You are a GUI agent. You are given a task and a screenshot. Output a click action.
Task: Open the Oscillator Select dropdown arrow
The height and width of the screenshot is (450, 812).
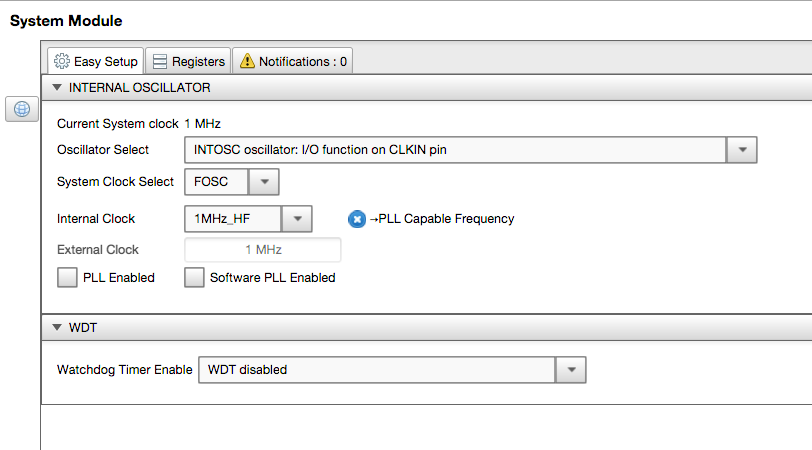coord(741,150)
